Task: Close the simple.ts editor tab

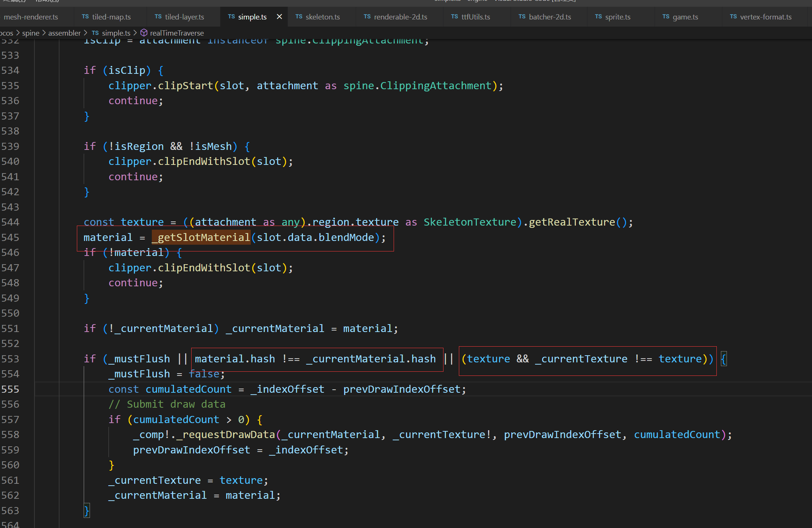Action: point(279,16)
